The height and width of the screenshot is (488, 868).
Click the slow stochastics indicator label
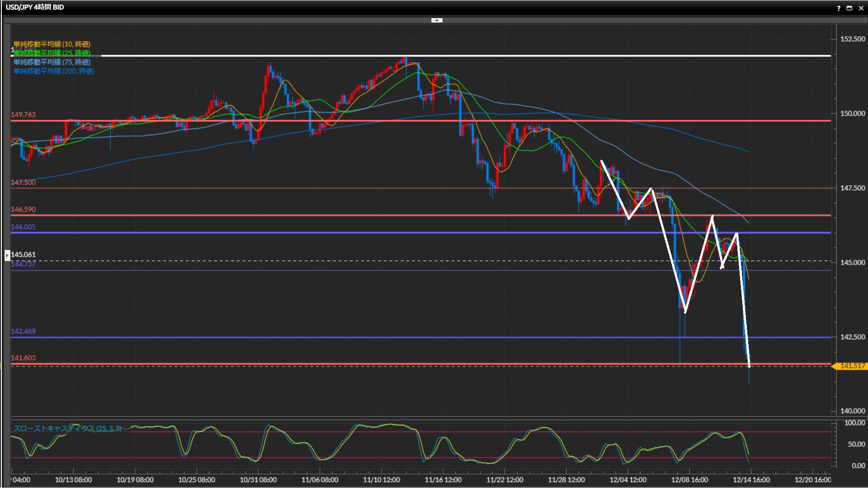[67, 428]
